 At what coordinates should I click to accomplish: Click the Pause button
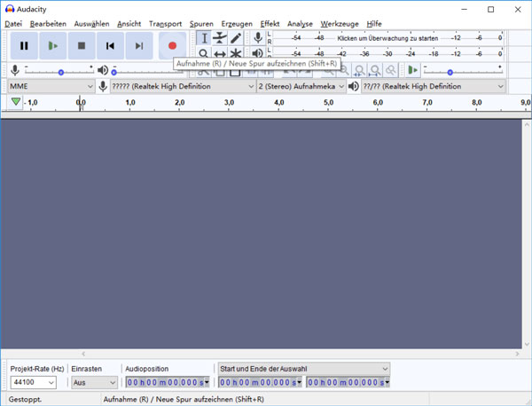pos(24,46)
